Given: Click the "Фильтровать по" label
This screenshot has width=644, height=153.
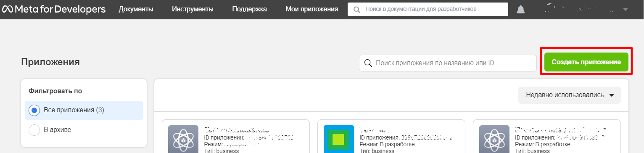Looking at the screenshot, I should pos(55,91).
